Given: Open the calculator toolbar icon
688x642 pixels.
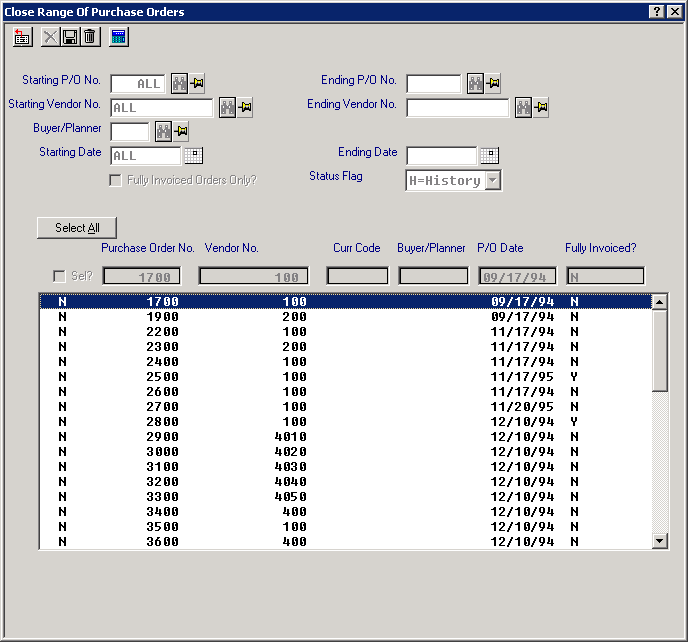Looking at the screenshot, I should coord(118,37).
